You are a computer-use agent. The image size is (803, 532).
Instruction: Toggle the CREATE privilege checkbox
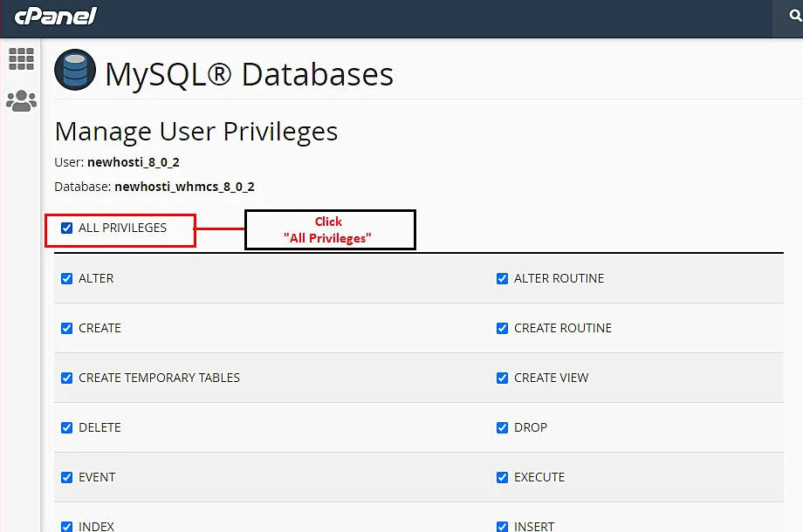coord(67,328)
